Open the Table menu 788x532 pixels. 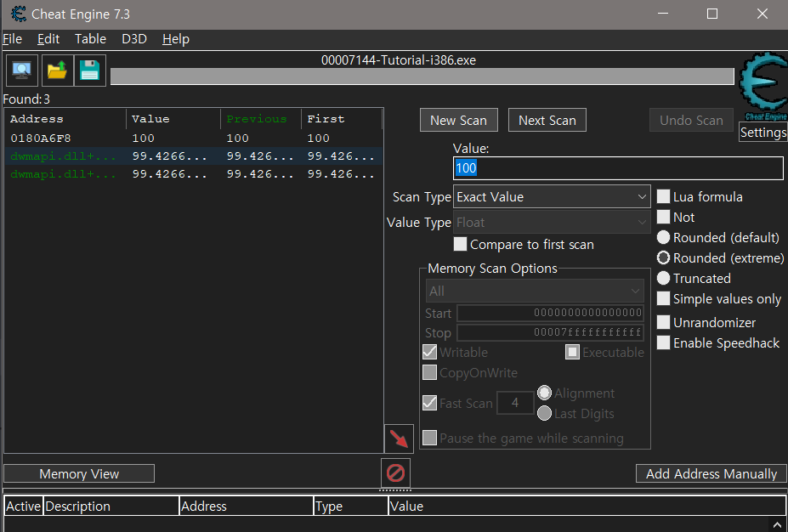pyautogui.click(x=90, y=38)
